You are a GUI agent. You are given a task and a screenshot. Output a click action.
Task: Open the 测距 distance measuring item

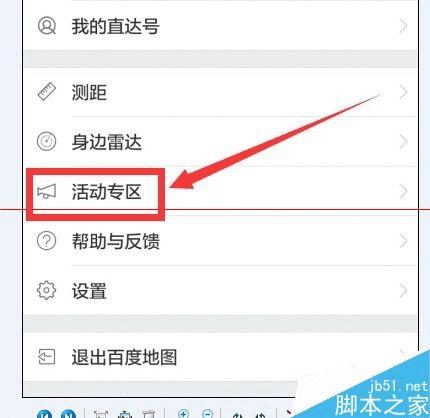pos(221,92)
